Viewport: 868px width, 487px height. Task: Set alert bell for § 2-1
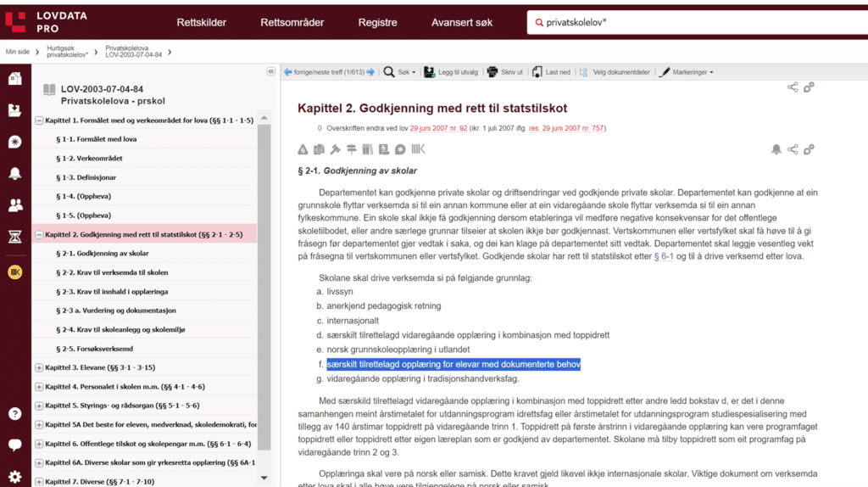776,149
